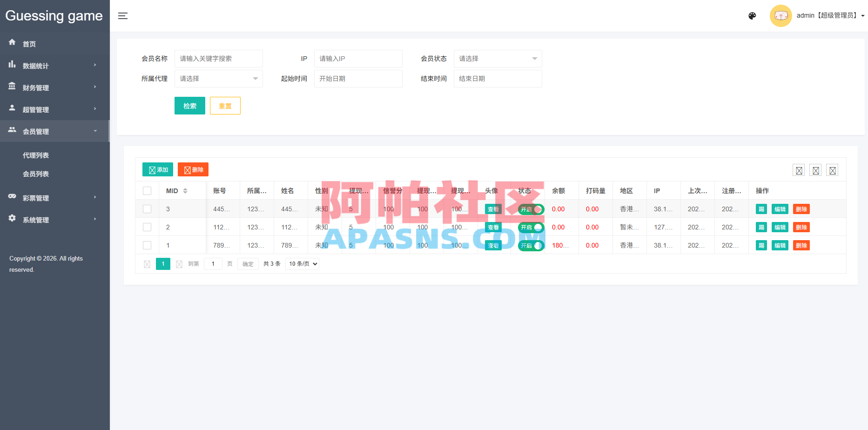
Task: Expand the 财务管理 sidebar menu
Action: (x=54, y=87)
